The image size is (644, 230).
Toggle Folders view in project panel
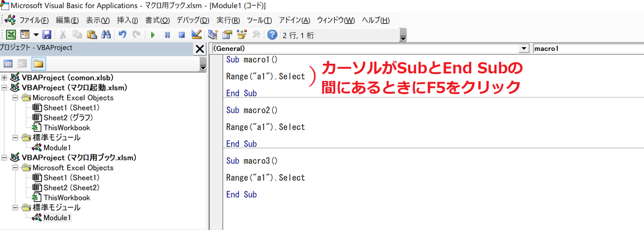tap(39, 64)
